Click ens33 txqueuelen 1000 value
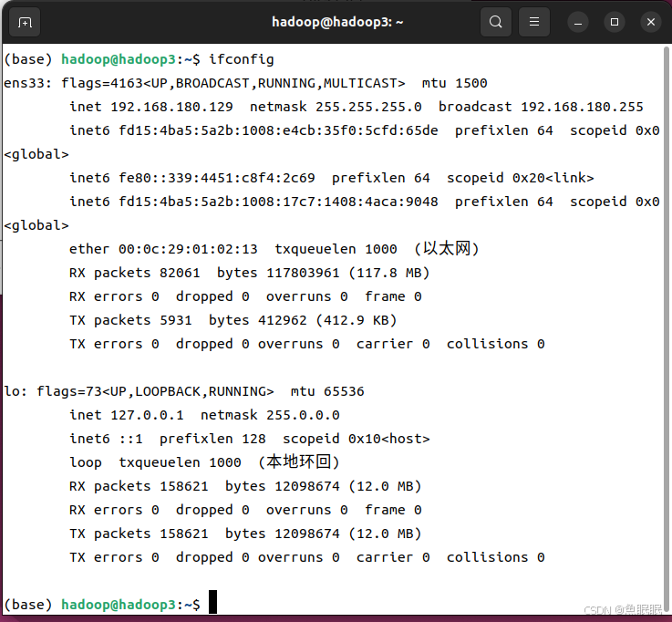 click(381, 249)
